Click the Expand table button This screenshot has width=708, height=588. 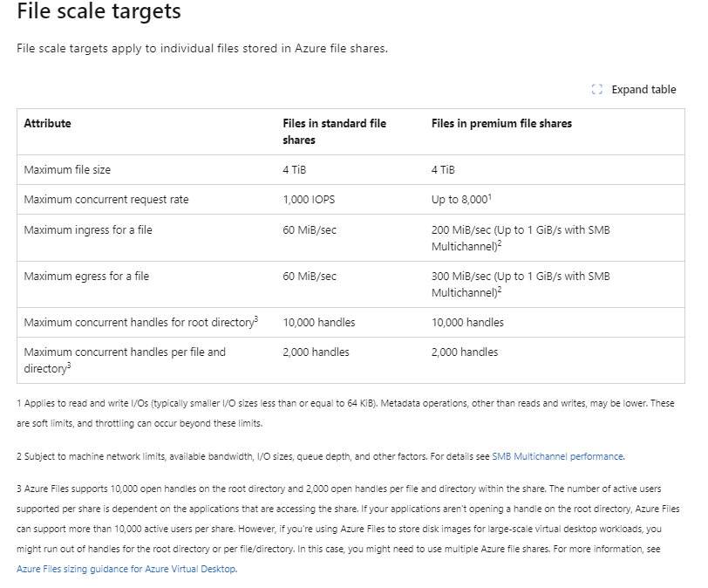click(x=643, y=89)
